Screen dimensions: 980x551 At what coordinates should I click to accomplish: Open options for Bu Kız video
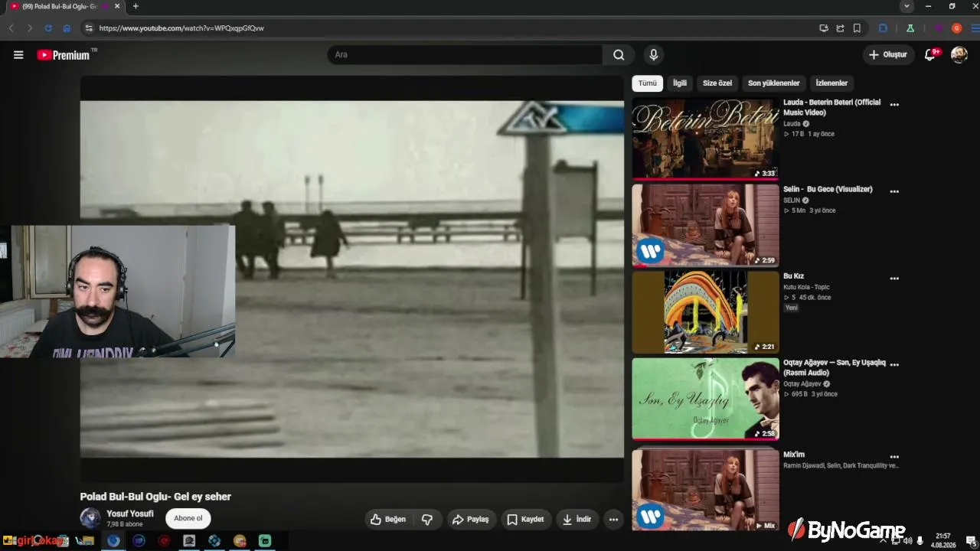894,279
